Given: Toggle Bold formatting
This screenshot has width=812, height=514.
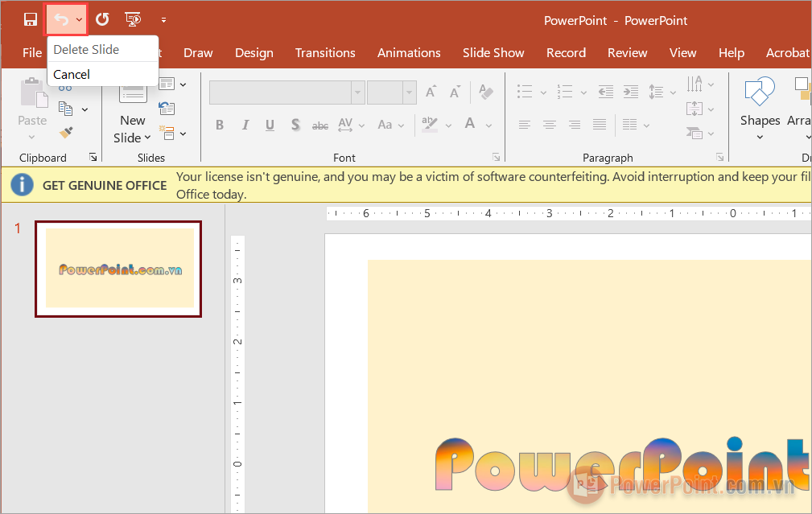Looking at the screenshot, I should coord(220,125).
